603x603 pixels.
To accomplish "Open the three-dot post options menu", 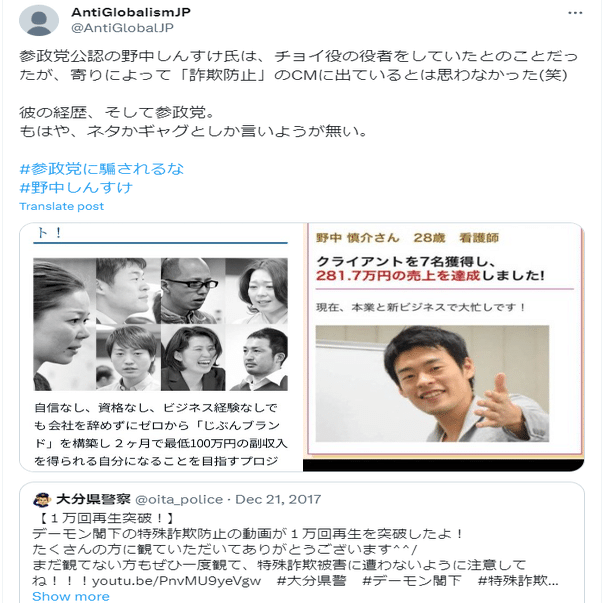I will 575,13.
